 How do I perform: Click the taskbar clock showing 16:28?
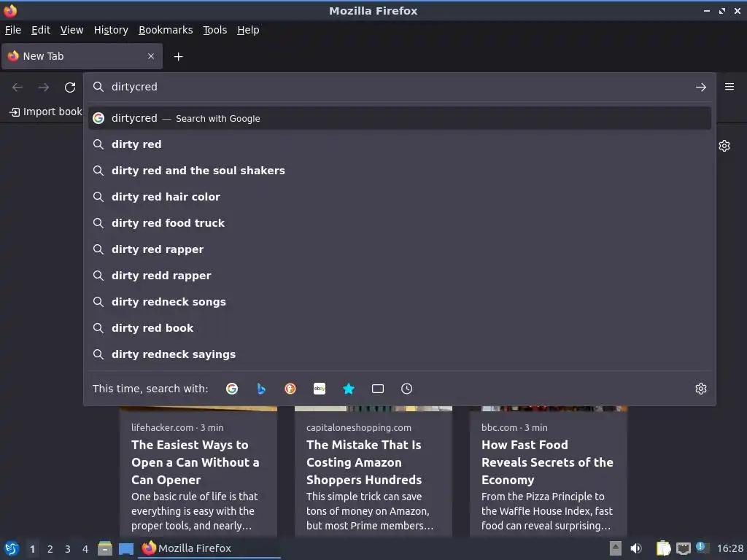(729, 548)
